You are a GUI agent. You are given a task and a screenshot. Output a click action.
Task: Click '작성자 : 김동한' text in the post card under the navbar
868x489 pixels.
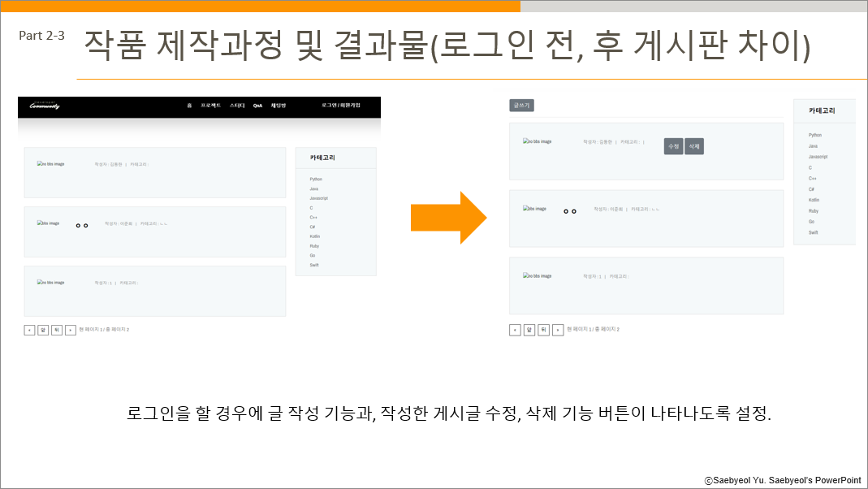(x=108, y=164)
